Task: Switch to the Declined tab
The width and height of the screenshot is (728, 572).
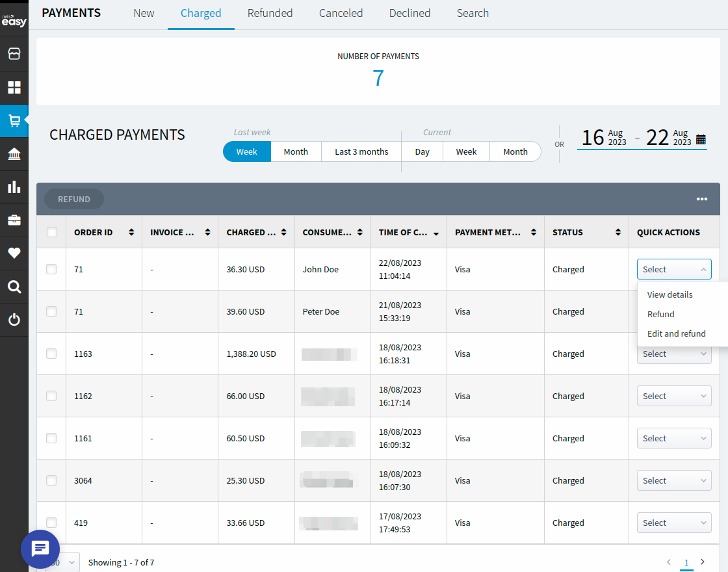Action: tap(409, 13)
